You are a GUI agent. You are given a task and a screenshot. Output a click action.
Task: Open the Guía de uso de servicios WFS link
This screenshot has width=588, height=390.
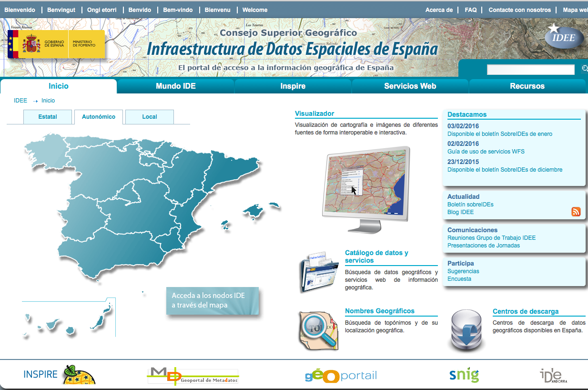(x=486, y=152)
